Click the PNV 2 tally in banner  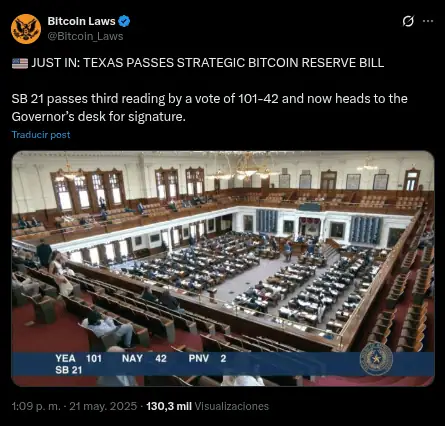pyautogui.click(x=208, y=358)
